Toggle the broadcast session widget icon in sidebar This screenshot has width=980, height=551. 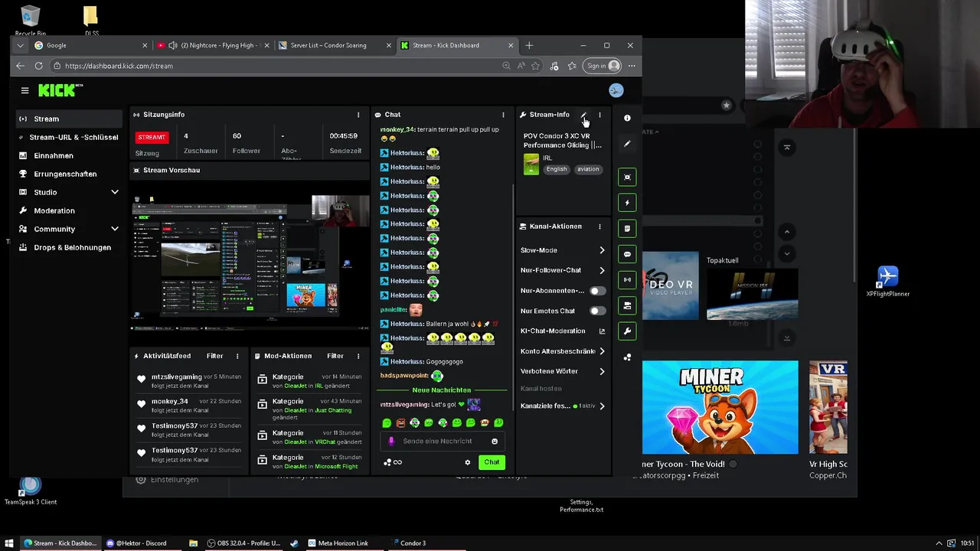(627, 279)
